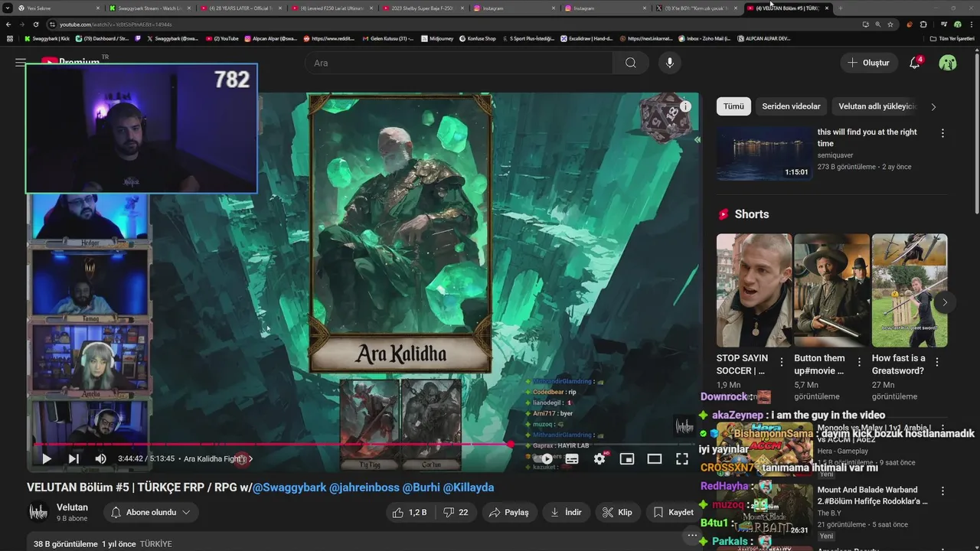
Task: Open options for How fast is a Greatsword short
Action: [x=937, y=361]
